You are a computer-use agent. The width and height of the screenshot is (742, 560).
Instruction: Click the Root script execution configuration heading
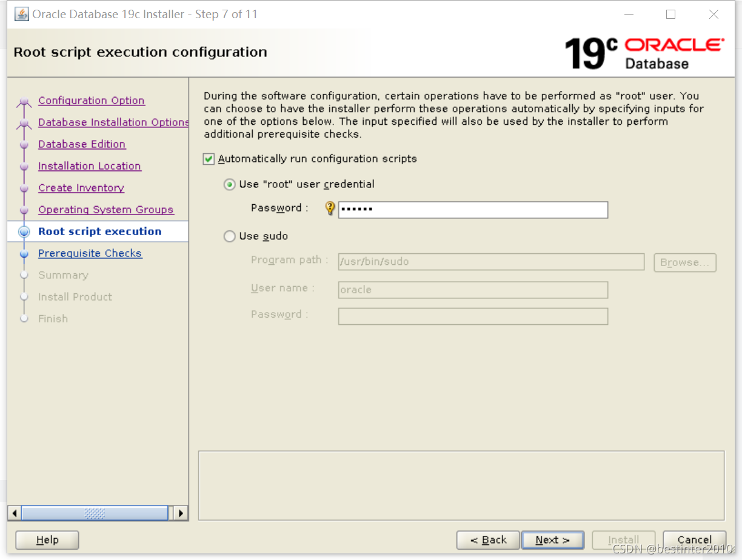pyautogui.click(x=140, y=52)
